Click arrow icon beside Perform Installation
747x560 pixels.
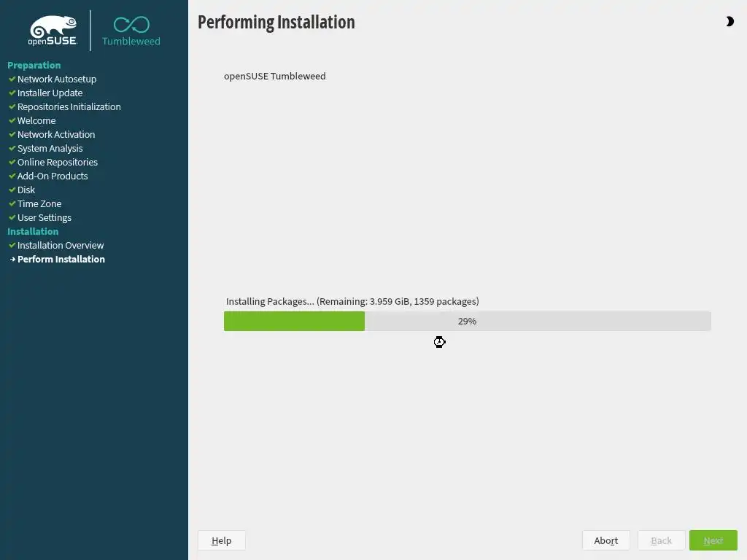(13, 259)
